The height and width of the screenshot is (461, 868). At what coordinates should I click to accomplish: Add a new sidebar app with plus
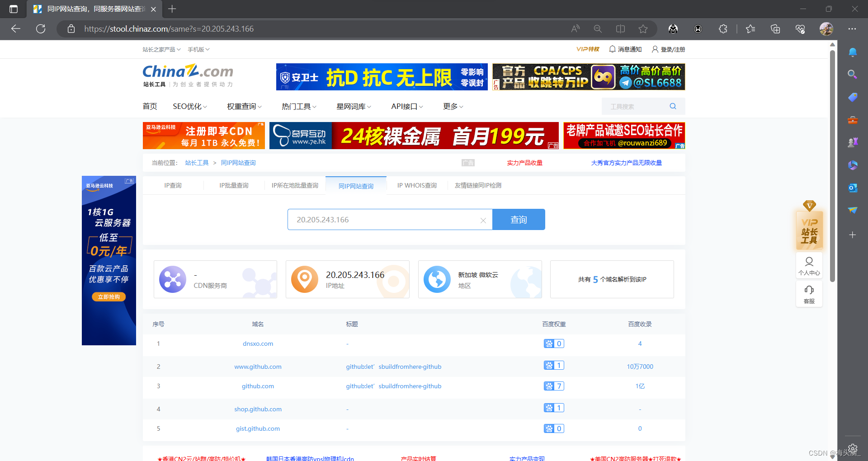(x=853, y=235)
